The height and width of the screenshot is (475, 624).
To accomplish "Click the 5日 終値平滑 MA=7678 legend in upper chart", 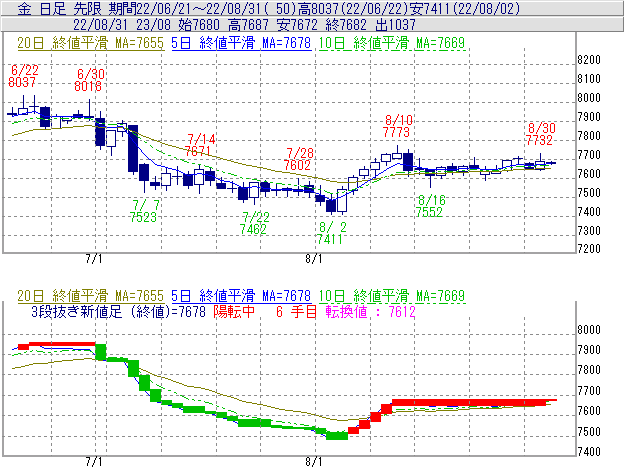I will 241,43.
